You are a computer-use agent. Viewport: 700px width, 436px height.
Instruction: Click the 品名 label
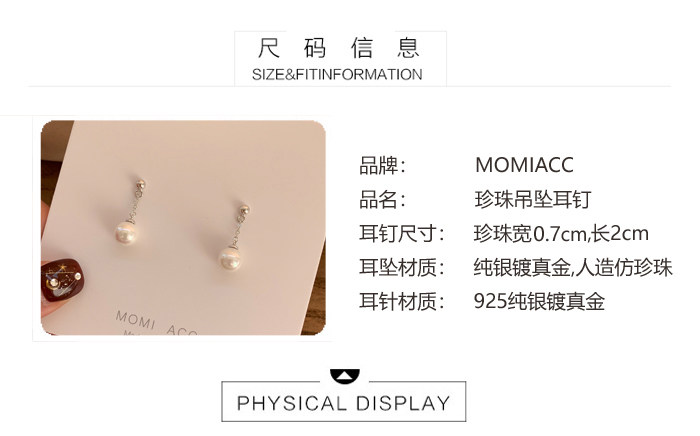tap(382, 199)
